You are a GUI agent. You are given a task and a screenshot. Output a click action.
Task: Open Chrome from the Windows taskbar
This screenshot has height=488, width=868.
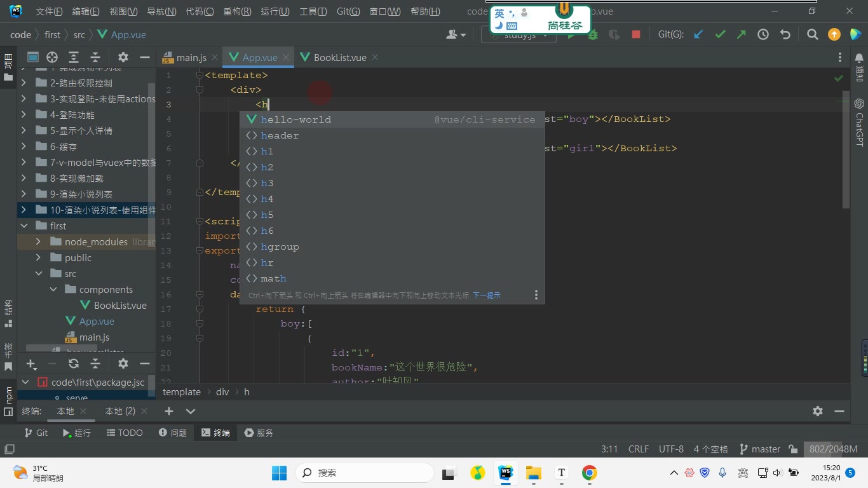tap(590, 473)
